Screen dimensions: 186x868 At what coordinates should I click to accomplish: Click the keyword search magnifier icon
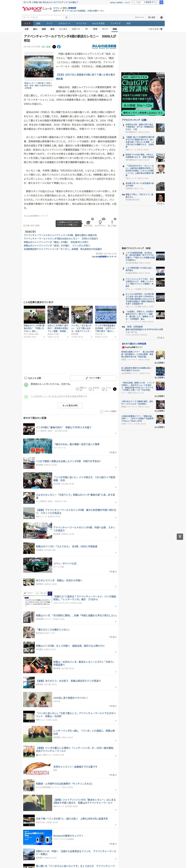[66, 18]
